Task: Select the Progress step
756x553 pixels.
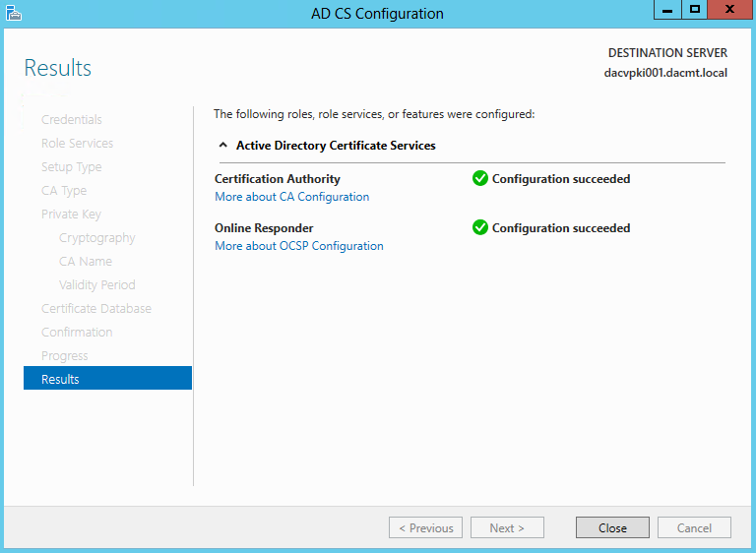Action: (65, 356)
